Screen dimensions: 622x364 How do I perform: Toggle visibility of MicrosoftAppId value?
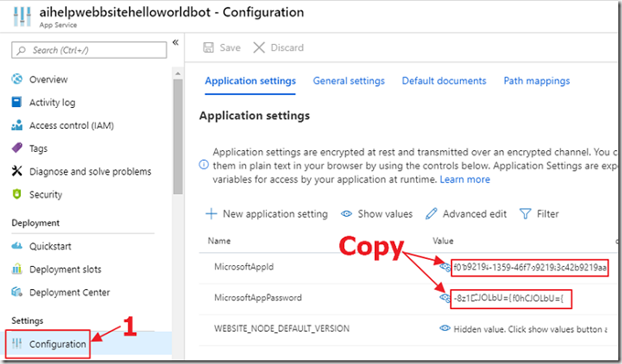click(x=445, y=267)
